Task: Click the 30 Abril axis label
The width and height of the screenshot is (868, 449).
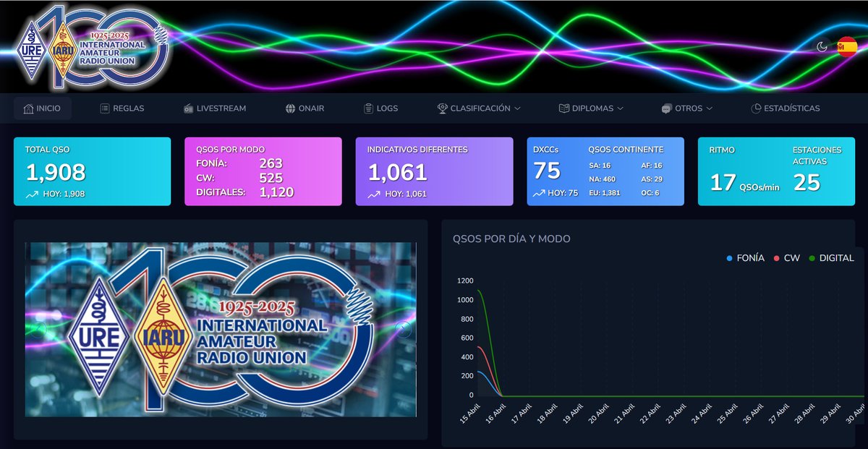Action: coord(856,415)
